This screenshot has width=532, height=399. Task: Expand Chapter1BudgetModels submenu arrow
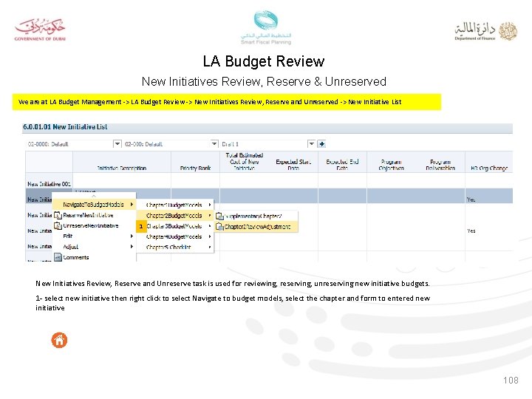[x=210, y=205]
